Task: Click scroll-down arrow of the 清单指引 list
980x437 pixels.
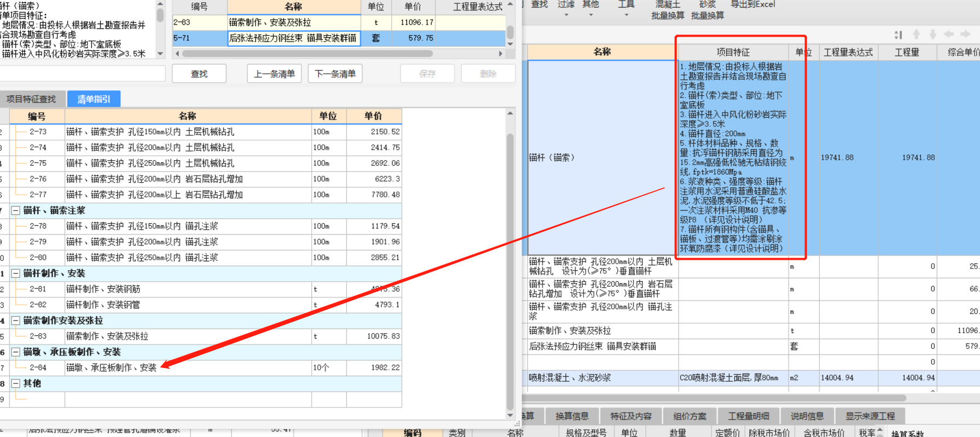Action: pos(510,416)
